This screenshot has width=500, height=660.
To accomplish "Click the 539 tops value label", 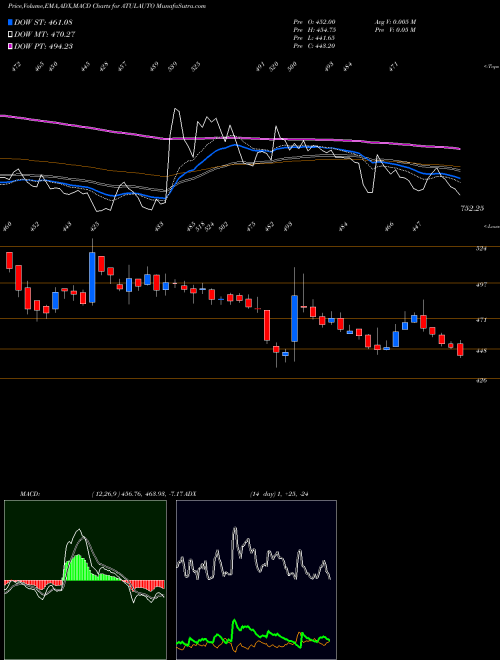I will tap(173, 67).
